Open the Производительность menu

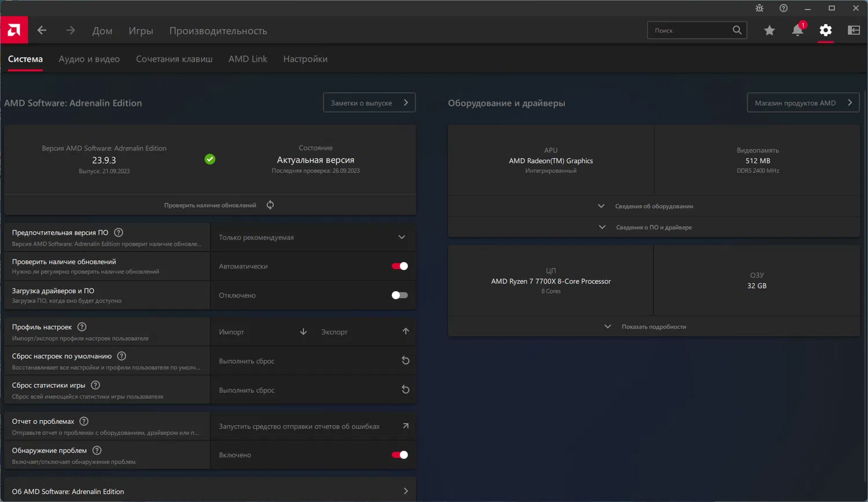pyautogui.click(x=218, y=31)
